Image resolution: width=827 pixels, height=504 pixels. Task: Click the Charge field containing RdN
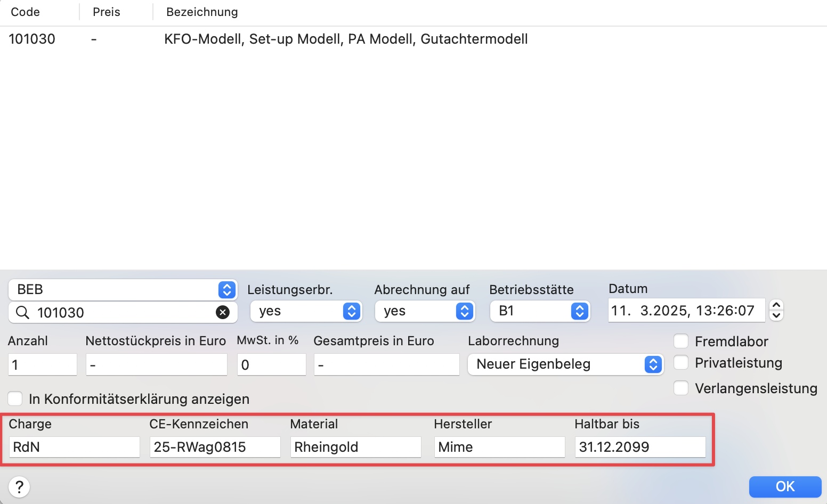tap(75, 447)
